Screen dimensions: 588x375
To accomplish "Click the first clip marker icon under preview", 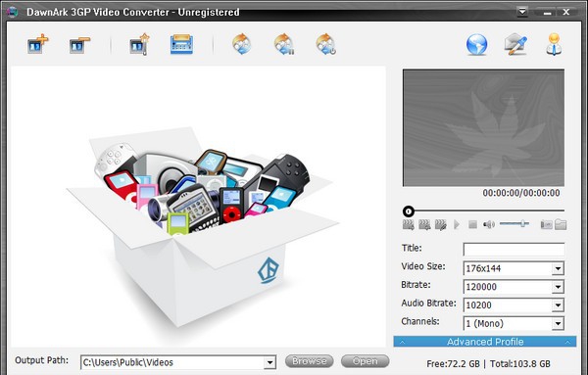I will coord(409,225).
